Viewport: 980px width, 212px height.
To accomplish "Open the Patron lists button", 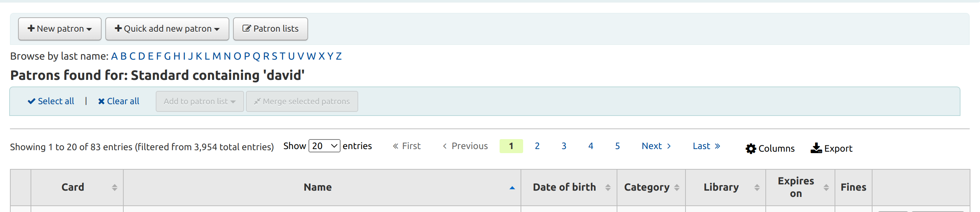I will pos(270,29).
